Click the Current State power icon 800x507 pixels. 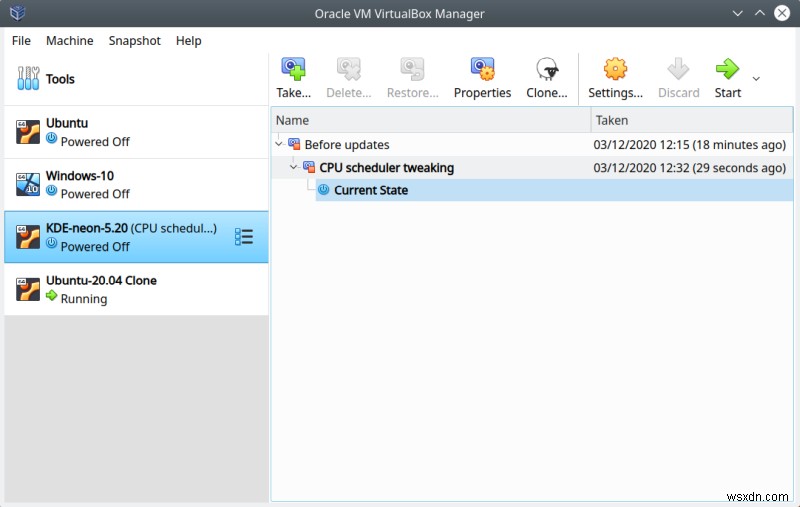pos(323,190)
